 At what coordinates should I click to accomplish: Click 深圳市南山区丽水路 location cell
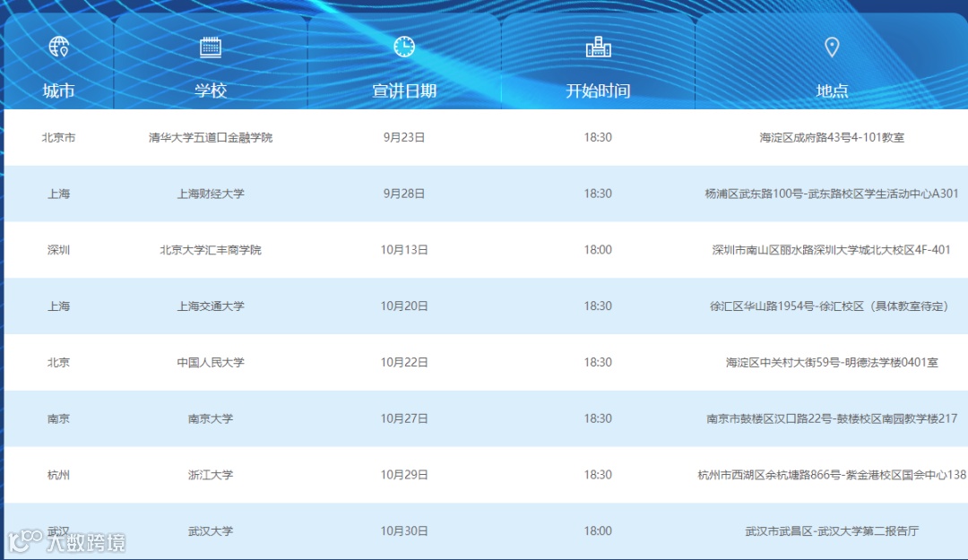(832, 250)
